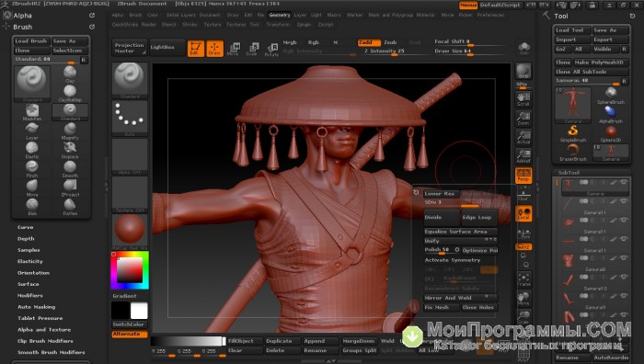
Task: Expand the Tablet Pressure section
Action: click(40, 318)
